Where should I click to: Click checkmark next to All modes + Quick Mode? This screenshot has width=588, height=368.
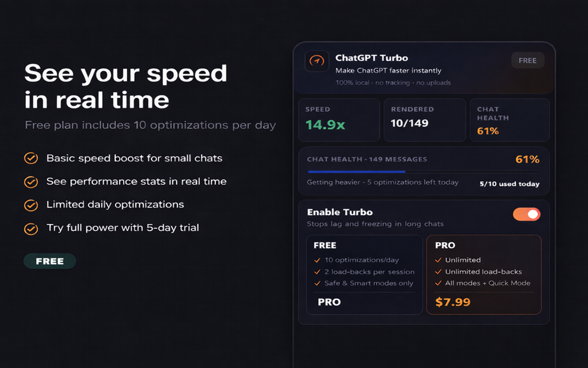[438, 283]
